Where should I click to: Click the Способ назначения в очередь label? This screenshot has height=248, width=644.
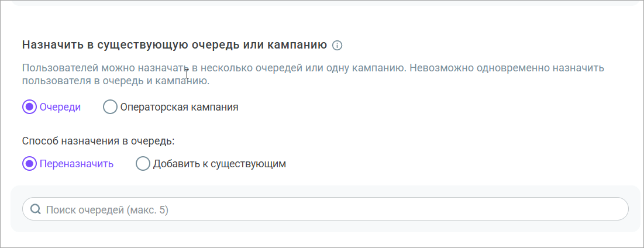99,141
